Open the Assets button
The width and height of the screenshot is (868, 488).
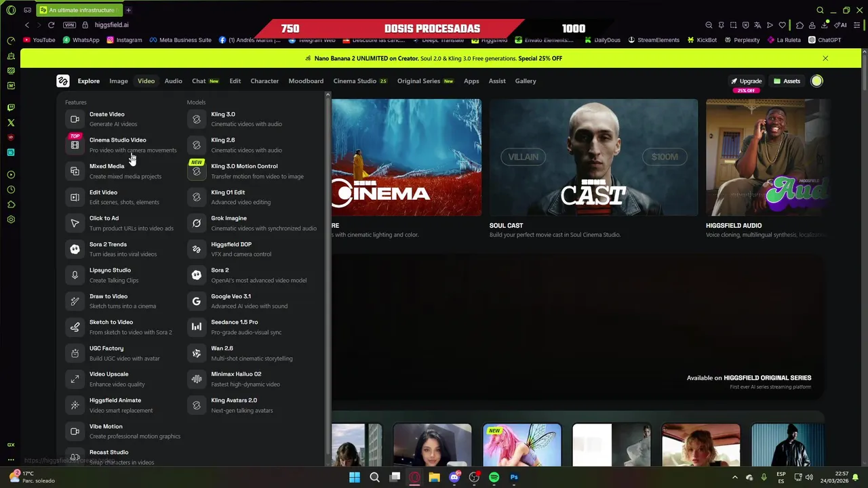coord(787,81)
